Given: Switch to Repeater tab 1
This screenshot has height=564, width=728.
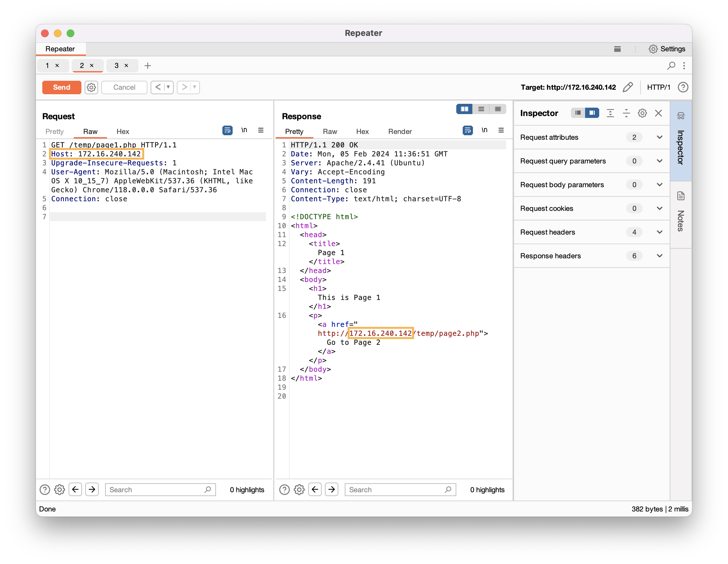Looking at the screenshot, I should tap(48, 66).
